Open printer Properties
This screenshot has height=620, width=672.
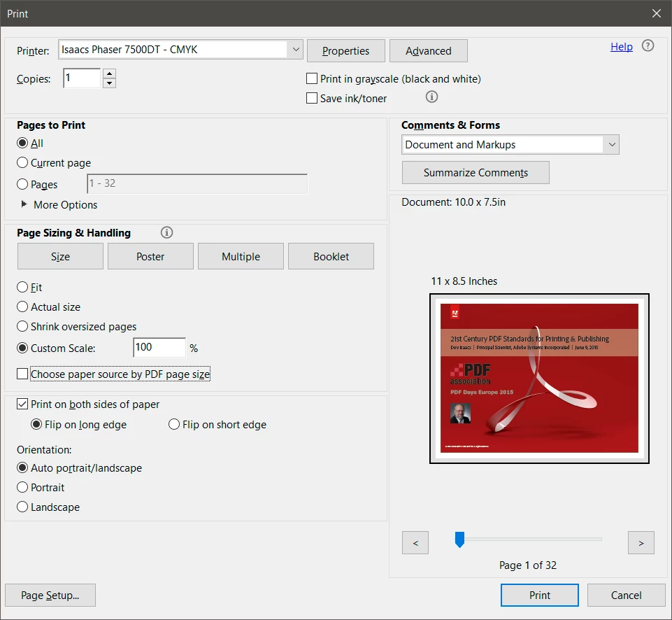click(346, 50)
